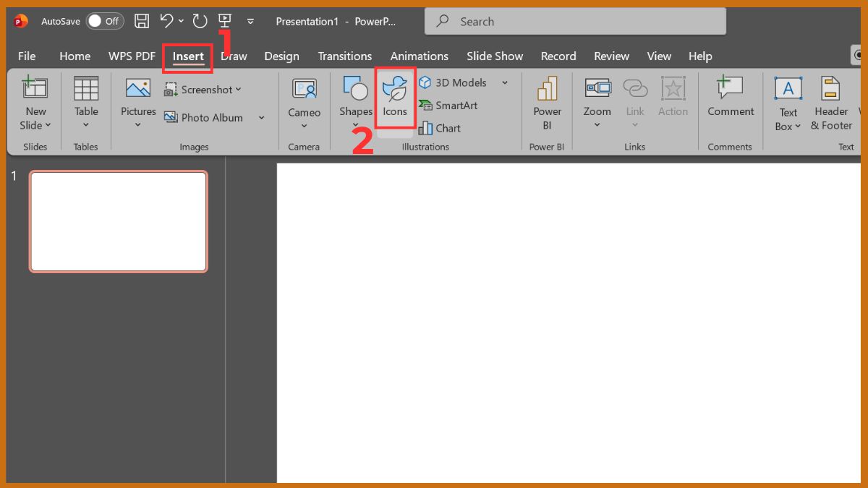The width and height of the screenshot is (868, 488).
Task: Click the Save icon
Action: tap(141, 21)
